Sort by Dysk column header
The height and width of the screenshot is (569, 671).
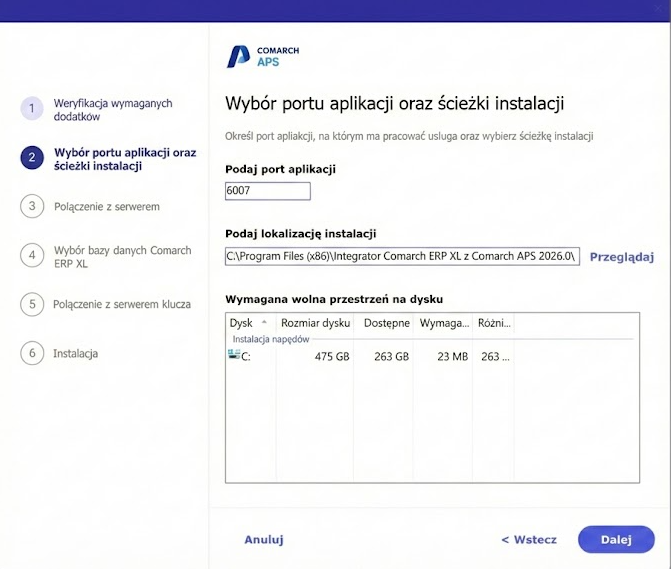pyautogui.click(x=251, y=323)
